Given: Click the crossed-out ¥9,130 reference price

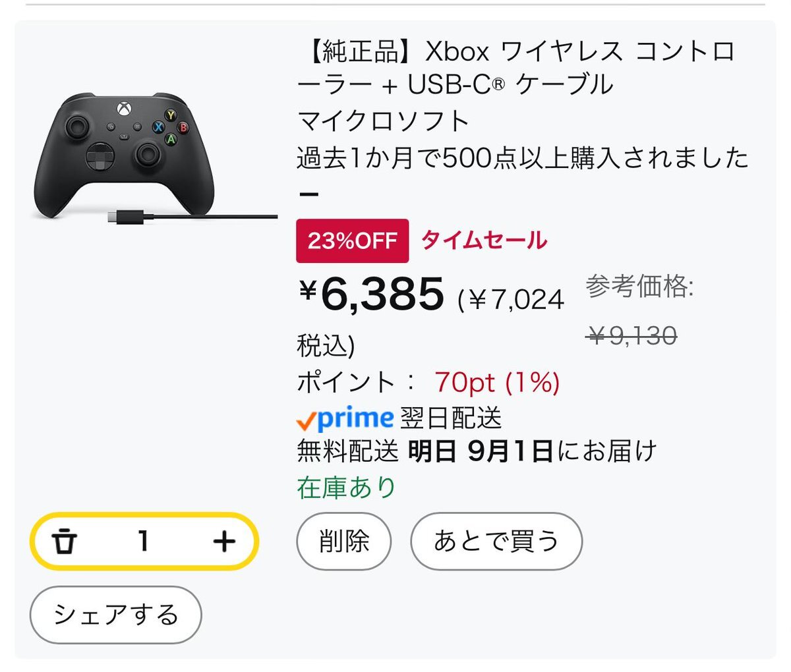Looking at the screenshot, I should 631,337.
